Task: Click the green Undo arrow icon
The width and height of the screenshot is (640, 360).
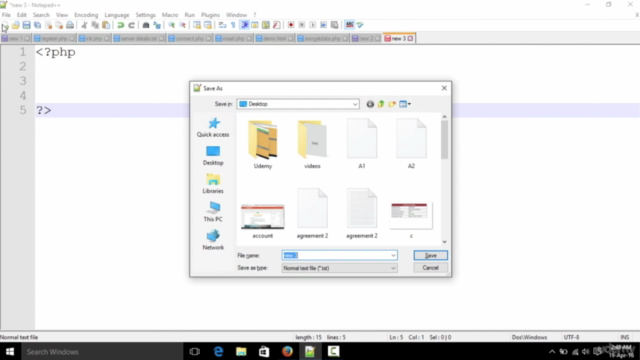Action: click(x=120, y=25)
